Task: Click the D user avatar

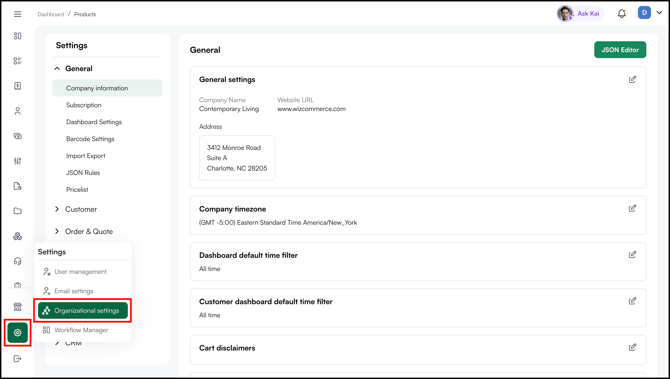Action: pyautogui.click(x=644, y=13)
